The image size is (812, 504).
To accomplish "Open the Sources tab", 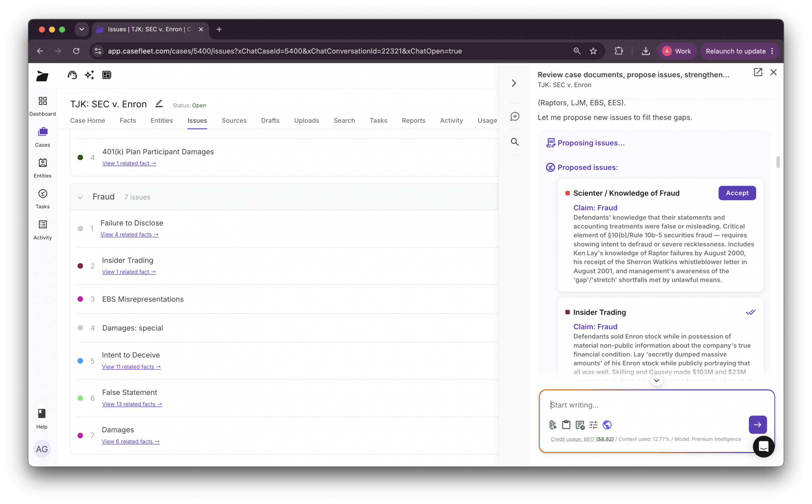I will (234, 120).
